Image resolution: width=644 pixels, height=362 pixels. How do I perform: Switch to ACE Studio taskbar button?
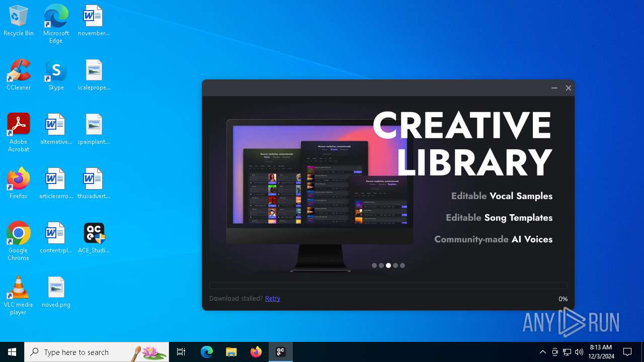(281, 352)
